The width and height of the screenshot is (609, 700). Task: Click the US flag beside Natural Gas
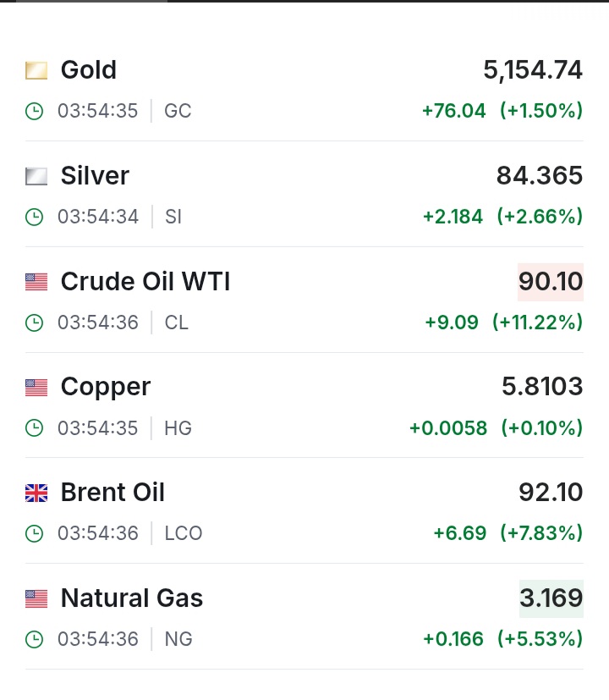(36, 598)
